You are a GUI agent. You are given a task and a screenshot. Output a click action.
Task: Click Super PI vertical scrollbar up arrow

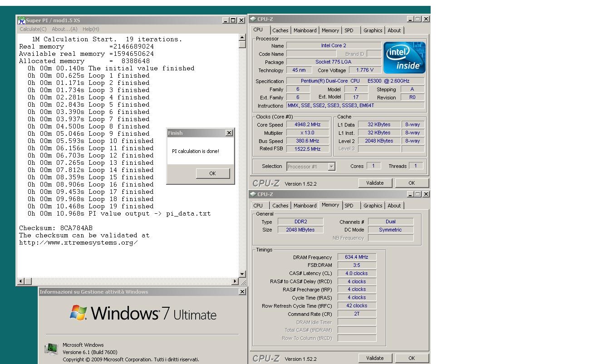[x=242, y=37]
